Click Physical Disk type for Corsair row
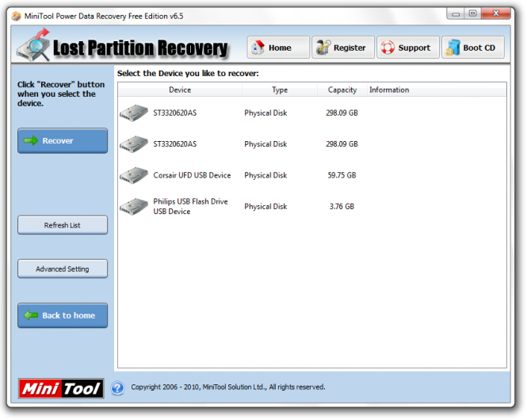 [265, 175]
